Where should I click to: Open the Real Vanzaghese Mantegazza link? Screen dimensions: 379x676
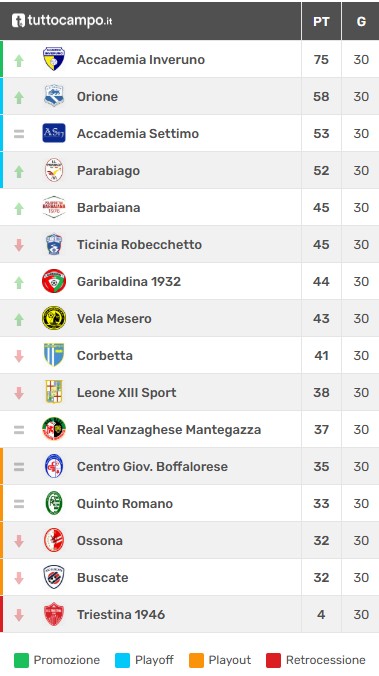(x=169, y=430)
